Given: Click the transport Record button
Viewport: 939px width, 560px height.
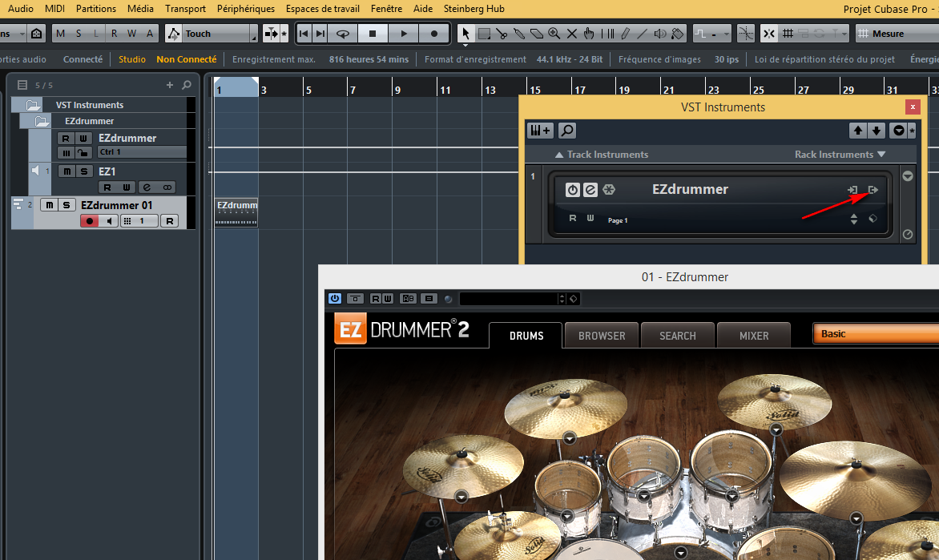Looking at the screenshot, I should [434, 34].
